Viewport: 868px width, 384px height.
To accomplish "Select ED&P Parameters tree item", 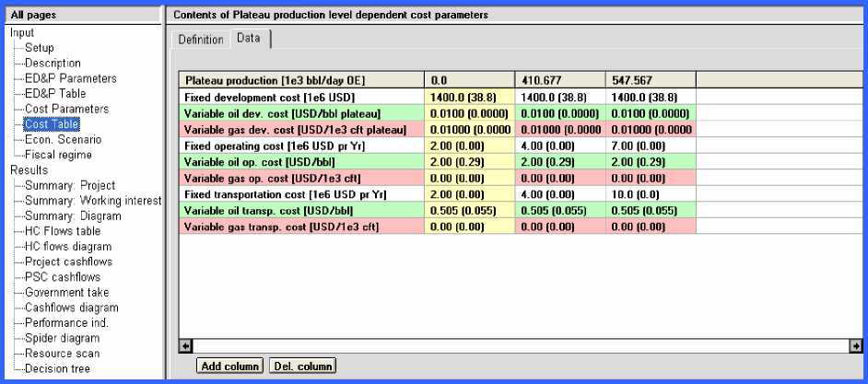I will click(x=70, y=78).
